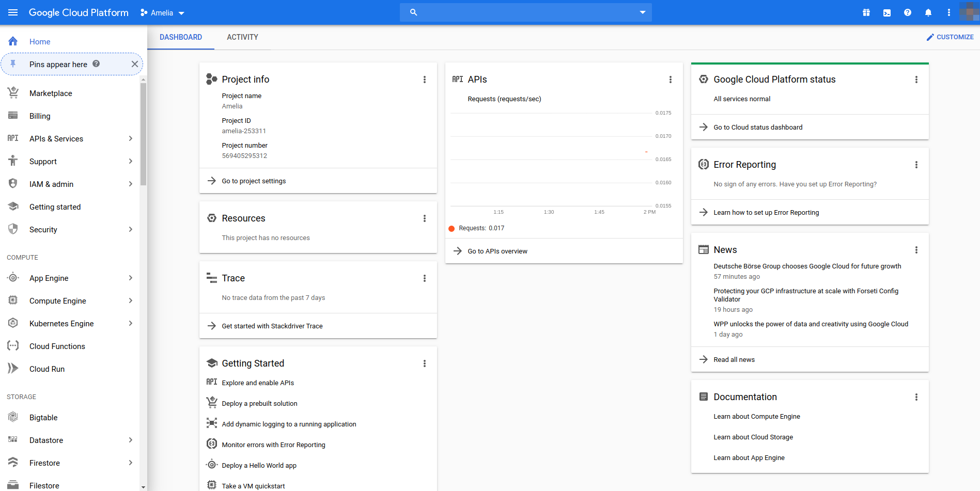
Task: Click the sidebar scroll down arrow
Action: click(x=143, y=487)
